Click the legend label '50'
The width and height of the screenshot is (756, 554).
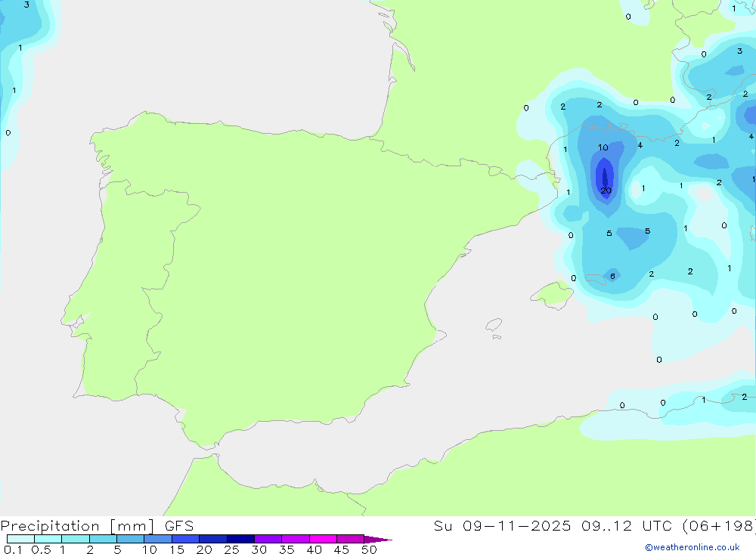pos(369,549)
